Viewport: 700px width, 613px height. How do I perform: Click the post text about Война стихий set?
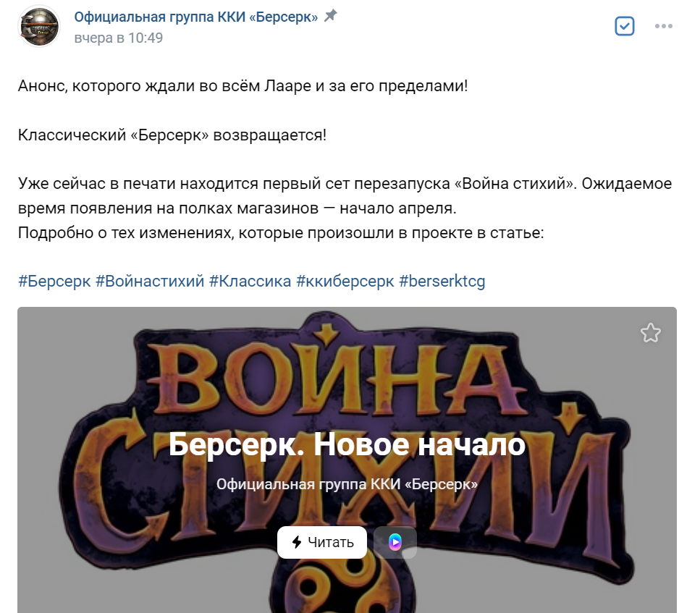(x=345, y=196)
